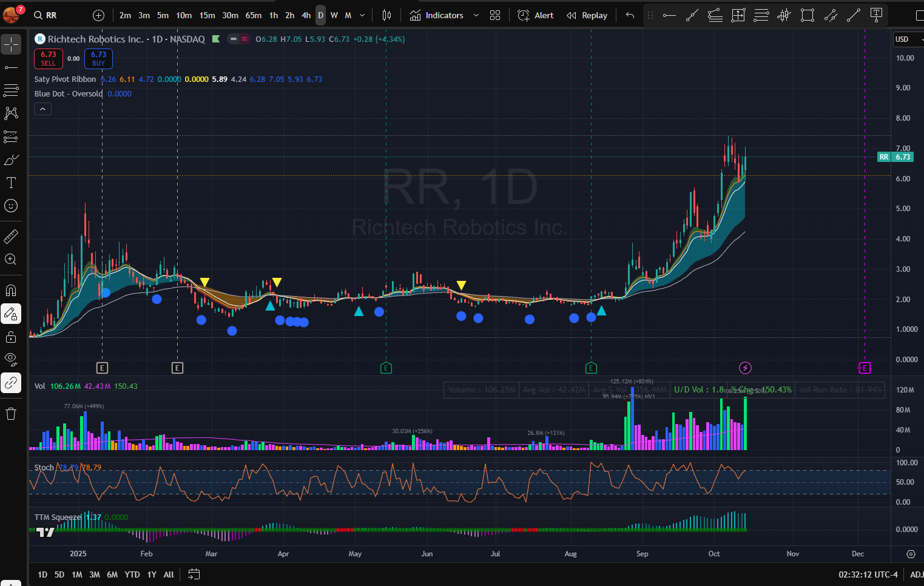Open the forecasting and measurement tools
Viewport: 924px width, 586px height.
pos(11,136)
